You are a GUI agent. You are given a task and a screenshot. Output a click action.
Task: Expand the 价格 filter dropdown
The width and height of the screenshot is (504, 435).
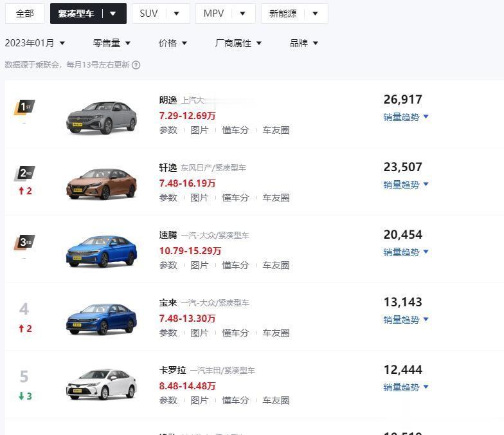coord(173,43)
